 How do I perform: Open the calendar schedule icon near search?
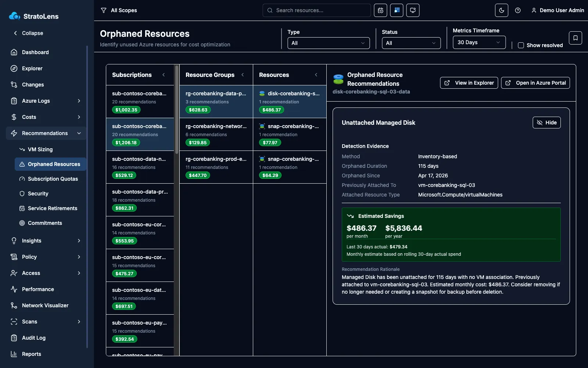380,10
